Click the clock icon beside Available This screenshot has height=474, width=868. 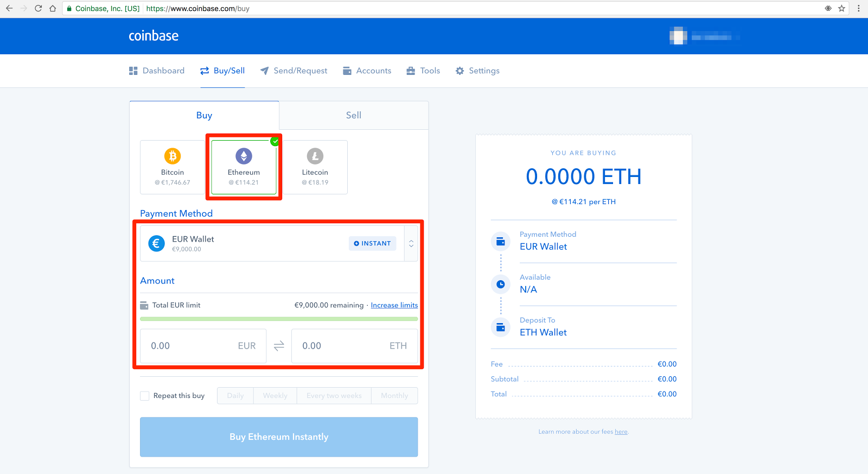[501, 284]
